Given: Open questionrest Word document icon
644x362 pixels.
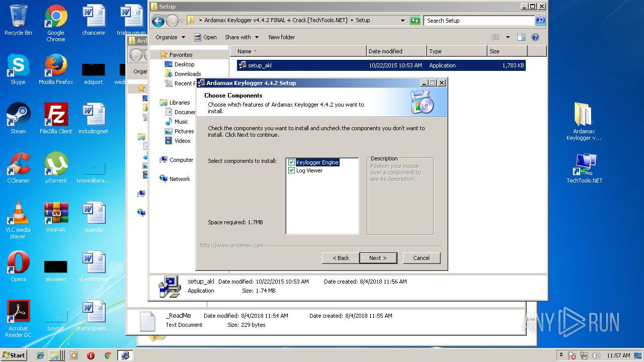Looking at the screenshot, I should [94, 266].
